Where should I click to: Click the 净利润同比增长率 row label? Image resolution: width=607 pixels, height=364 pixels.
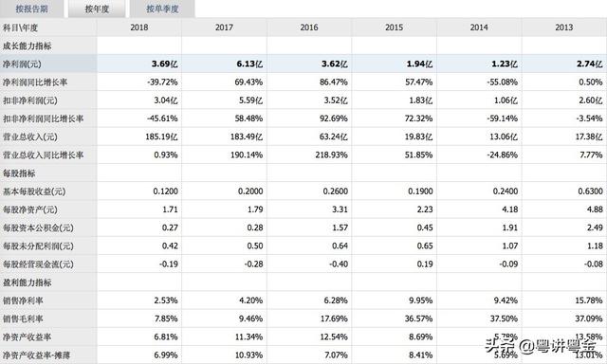pos(35,82)
